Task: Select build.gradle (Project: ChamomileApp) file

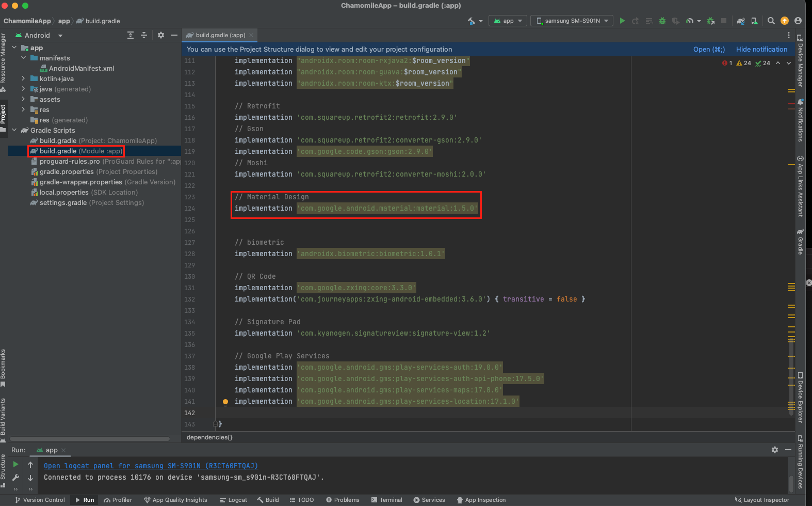Action: [93, 140]
